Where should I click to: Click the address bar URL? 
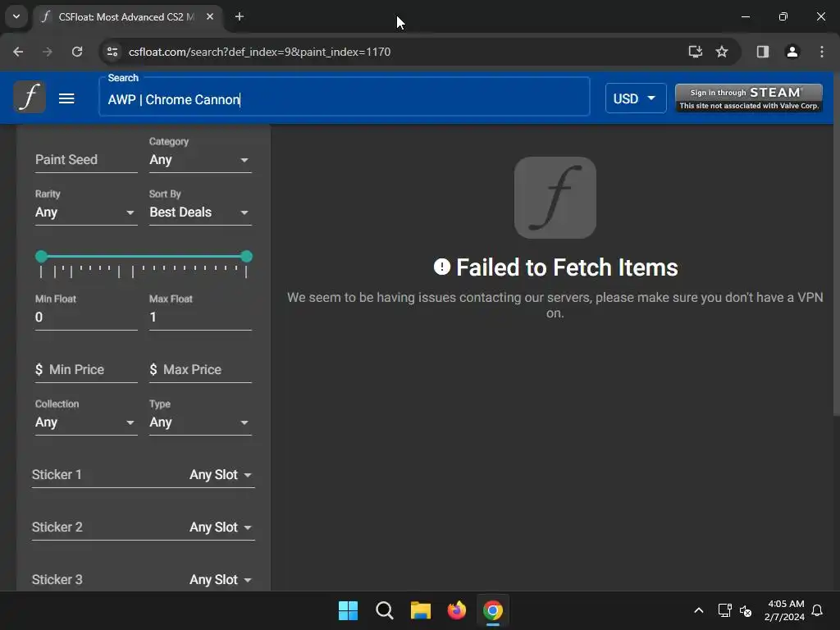(259, 52)
